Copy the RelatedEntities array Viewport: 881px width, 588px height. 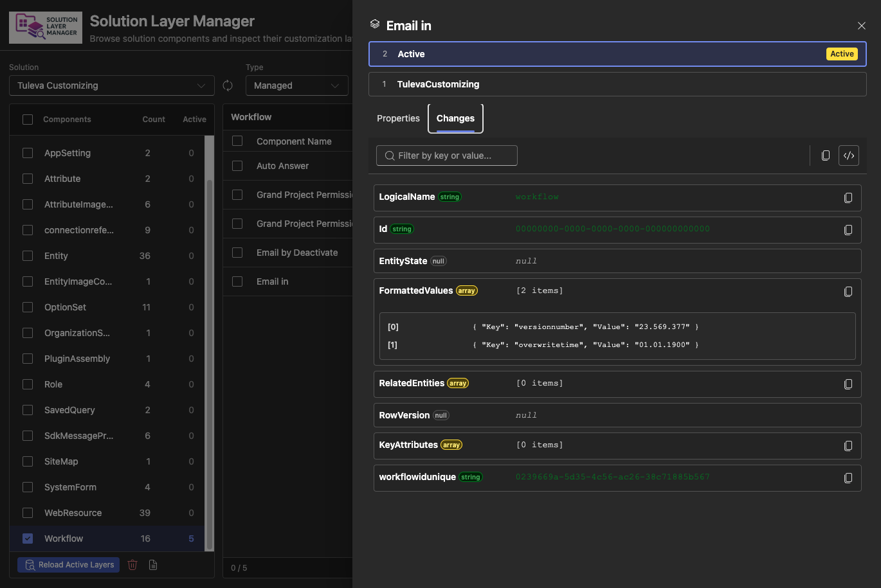pyautogui.click(x=848, y=384)
